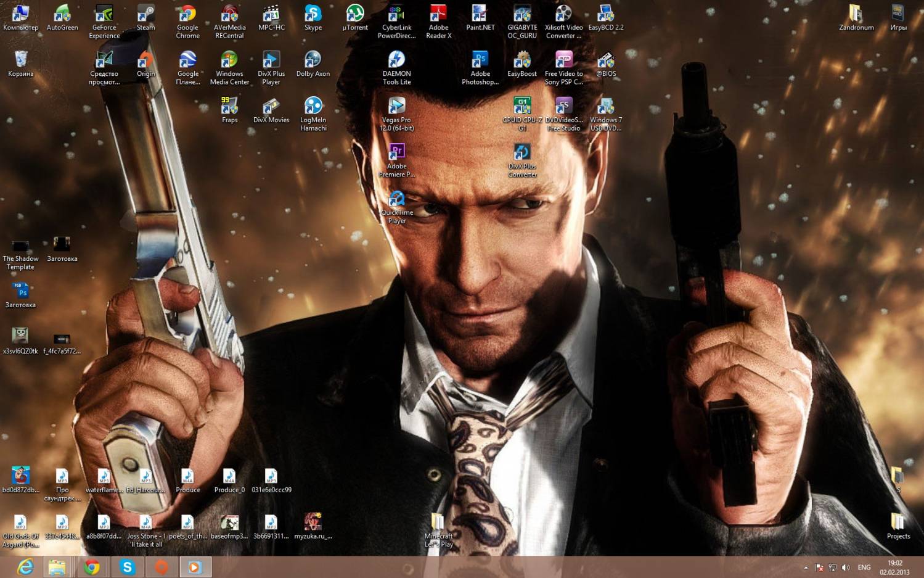The height and width of the screenshot is (578, 924).
Task: Open the Joss Stone audio file
Action: point(145,530)
